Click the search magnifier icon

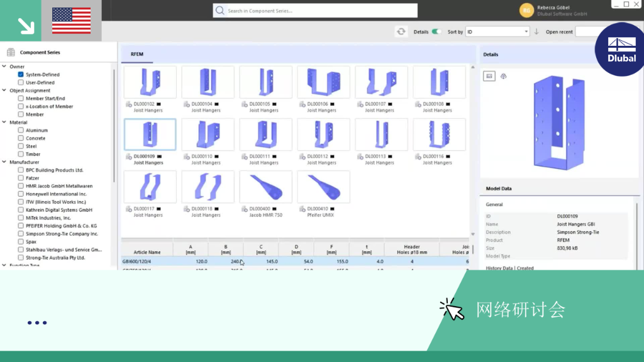pyautogui.click(x=219, y=10)
